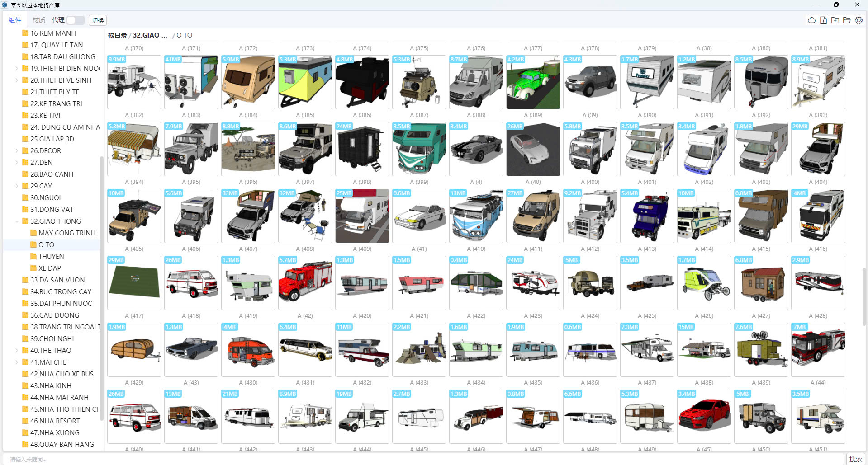Image resolution: width=868 pixels, height=465 pixels.
Task: Click the folder icon beside 26.DECOR
Action: 25,151
